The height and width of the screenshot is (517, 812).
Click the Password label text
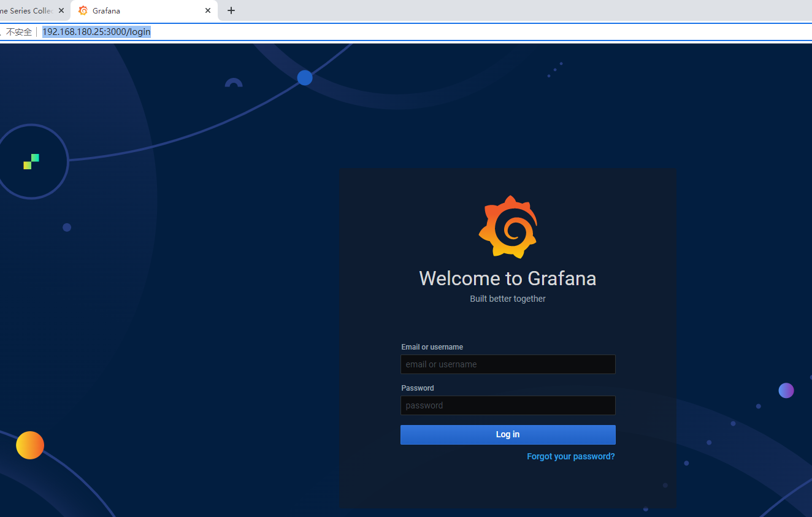[x=417, y=388]
